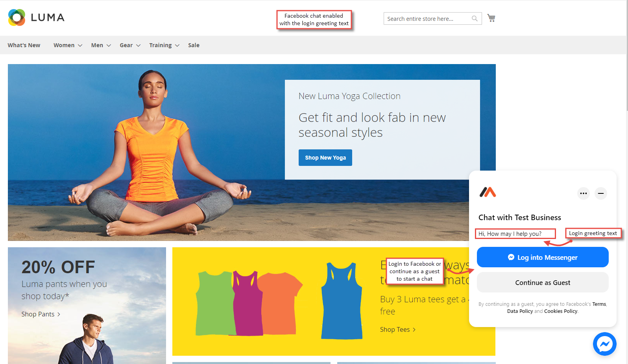
Task: Click 'Hi, How may I help you?' greeting
Action: coord(510,234)
